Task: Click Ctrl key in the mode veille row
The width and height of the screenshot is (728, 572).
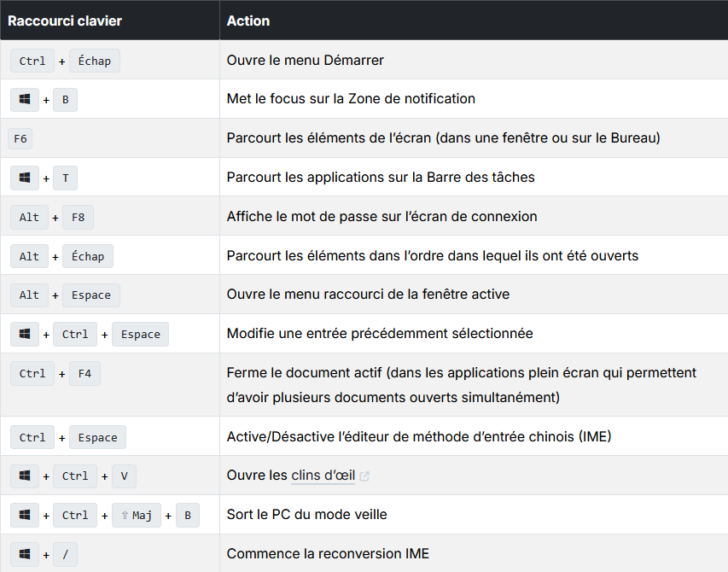Action: point(75,516)
